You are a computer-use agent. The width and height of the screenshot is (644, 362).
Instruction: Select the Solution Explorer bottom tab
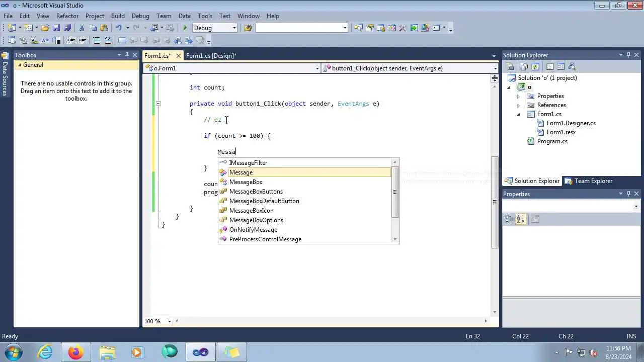[532, 181]
